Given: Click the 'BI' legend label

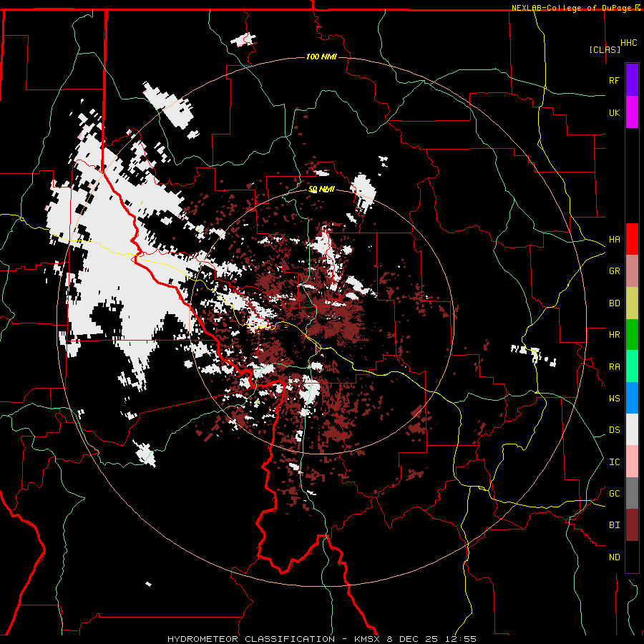Looking at the screenshot, I should [x=614, y=525].
